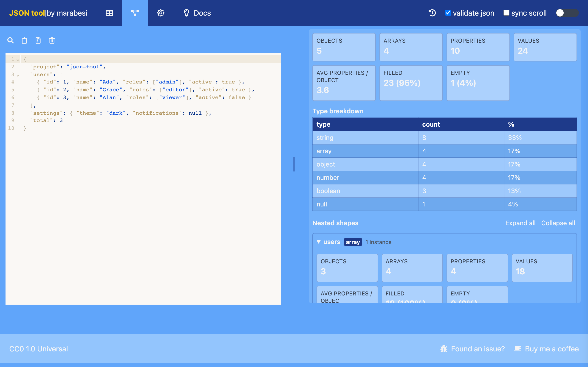Viewport: 588px width, 367px height.
Task: Click the Expand all link
Action: click(520, 223)
